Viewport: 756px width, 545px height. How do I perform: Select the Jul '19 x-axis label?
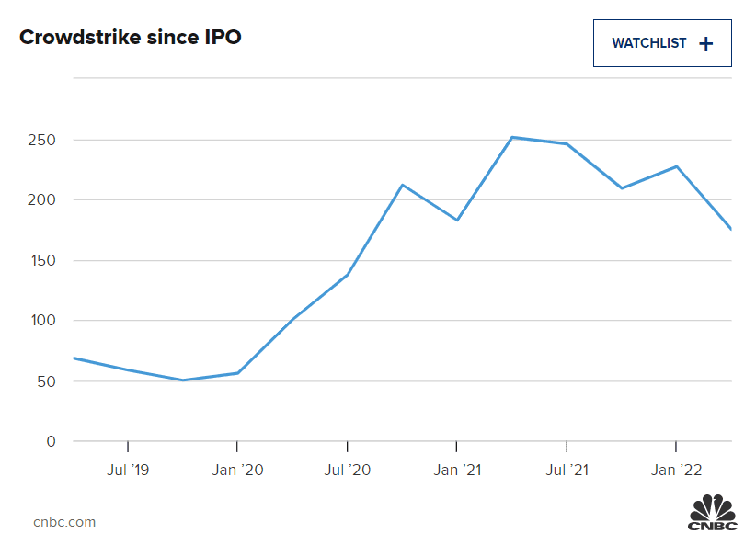pyautogui.click(x=127, y=471)
